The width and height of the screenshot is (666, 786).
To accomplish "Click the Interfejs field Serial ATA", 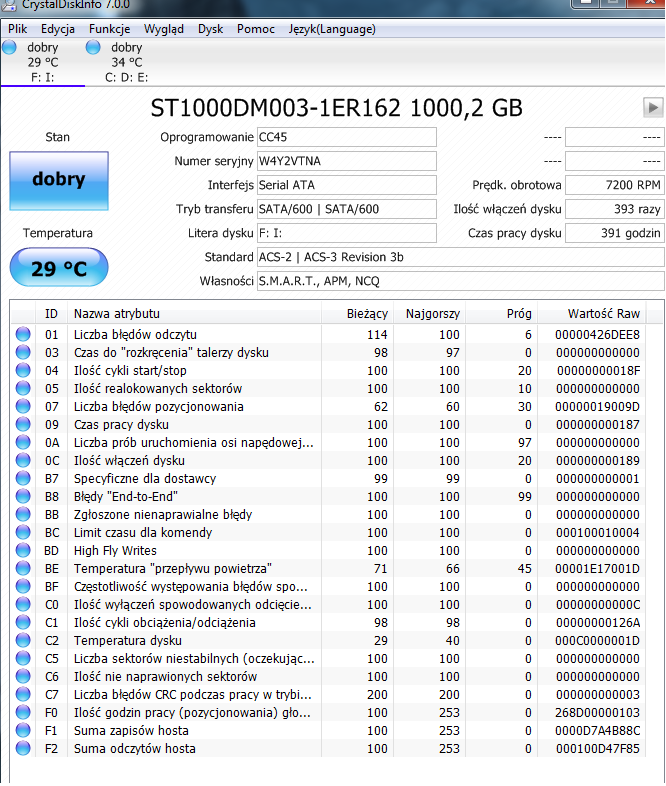I will coord(347,185).
